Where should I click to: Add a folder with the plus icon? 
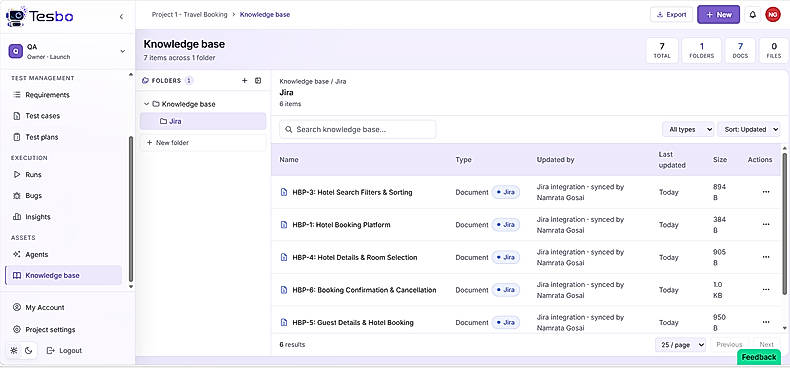pyautogui.click(x=244, y=81)
